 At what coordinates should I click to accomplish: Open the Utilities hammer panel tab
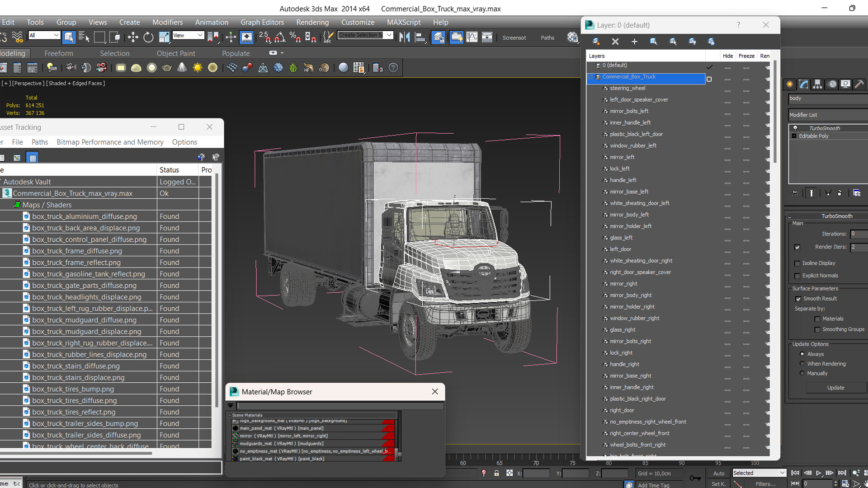(x=859, y=84)
